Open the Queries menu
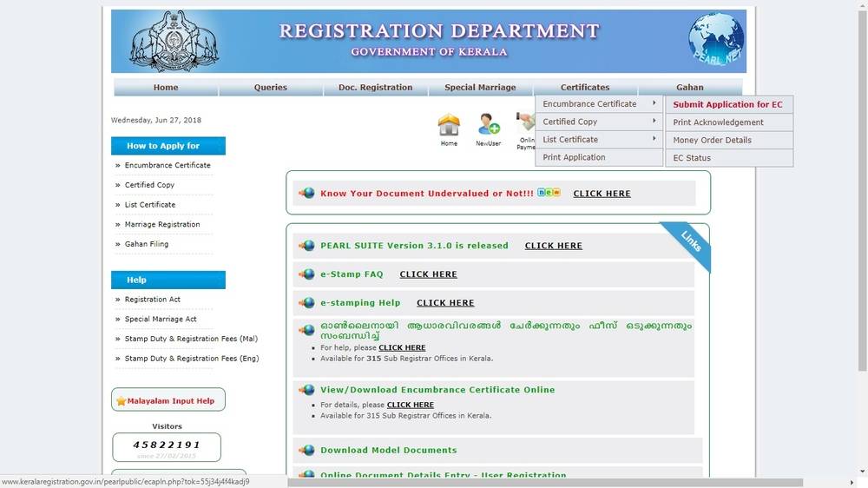This screenshot has width=868, height=488. pyautogui.click(x=271, y=87)
